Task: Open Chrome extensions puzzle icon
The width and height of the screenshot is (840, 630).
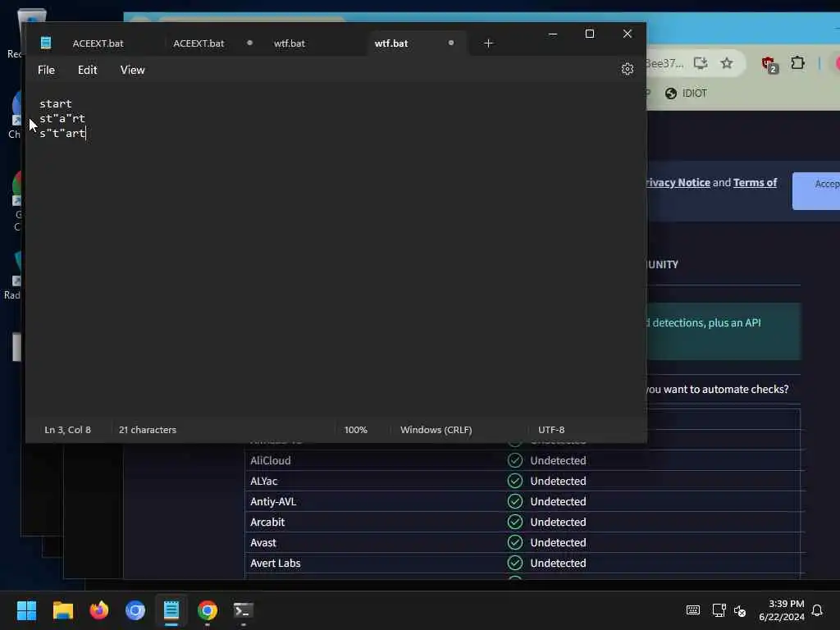Action: [x=797, y=63]
